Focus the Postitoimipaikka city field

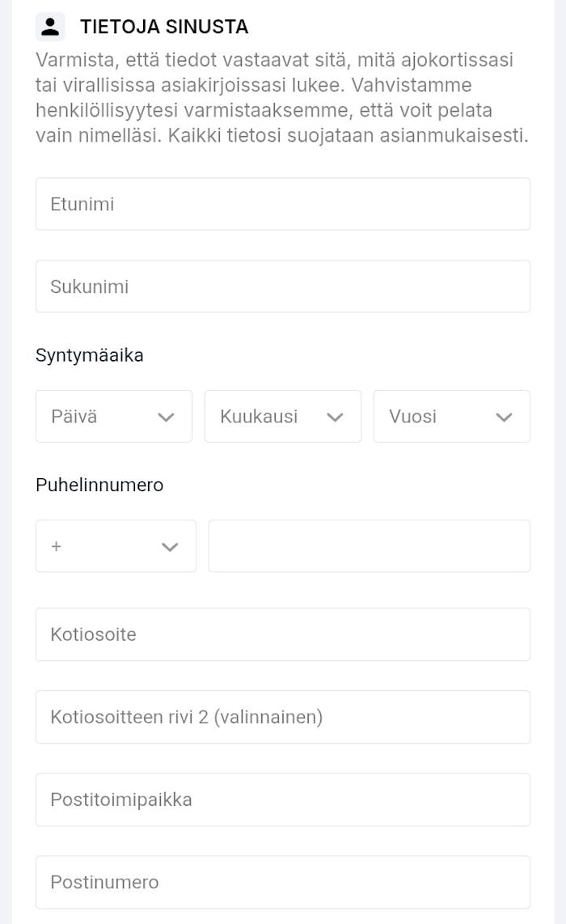pos(283,799)
